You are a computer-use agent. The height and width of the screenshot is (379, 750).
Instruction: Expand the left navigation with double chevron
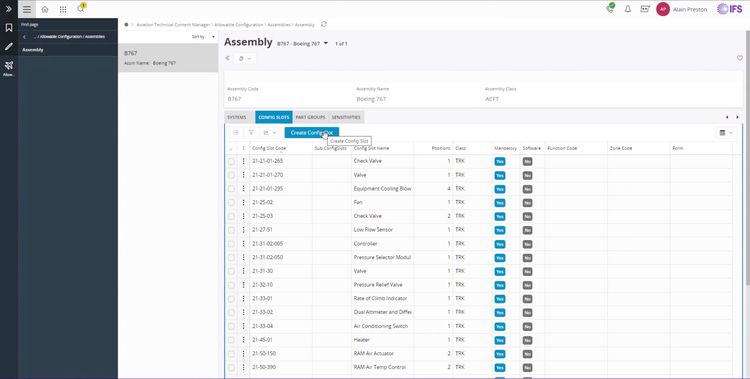coord(9,9)
